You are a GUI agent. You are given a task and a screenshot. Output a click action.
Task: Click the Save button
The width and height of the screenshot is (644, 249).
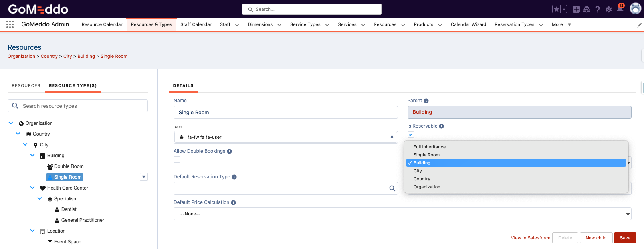pos(625,238)
